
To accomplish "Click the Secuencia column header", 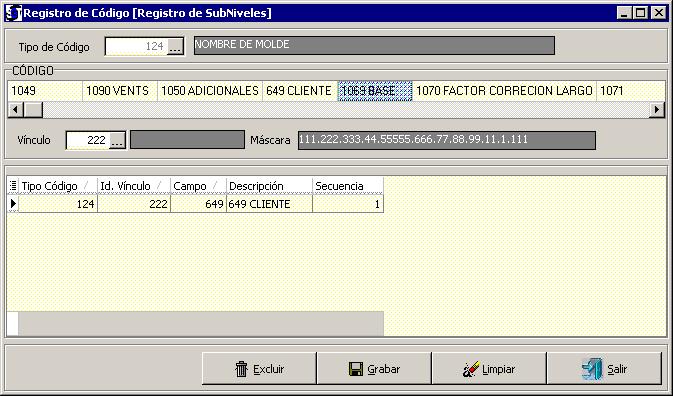I will (348, 186).
